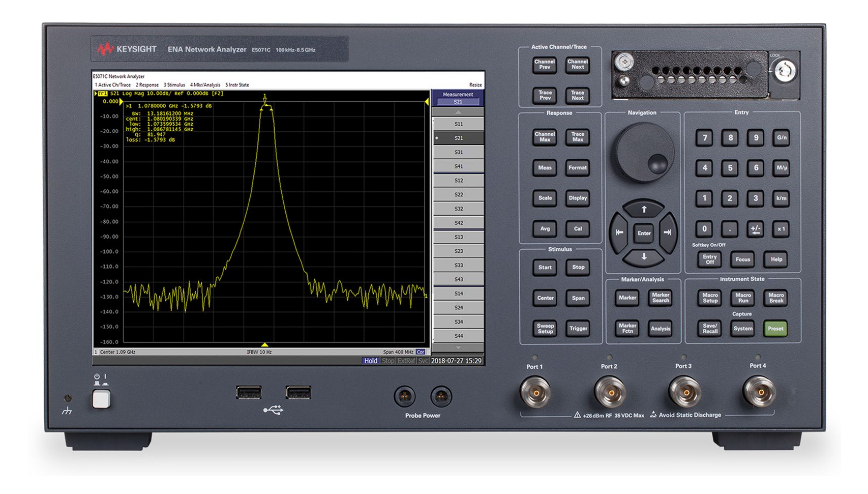The image size is (868, 494).
Task: Push the Channel Next key
Action: pos(578,65)
